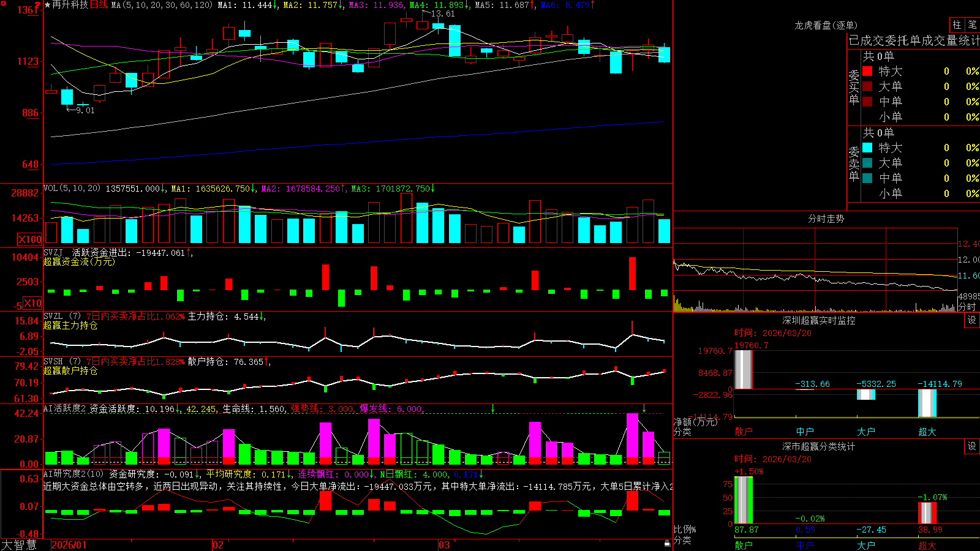Click the 03 month marker on timeline
The image size is (980, 551).
coord(444,545)
